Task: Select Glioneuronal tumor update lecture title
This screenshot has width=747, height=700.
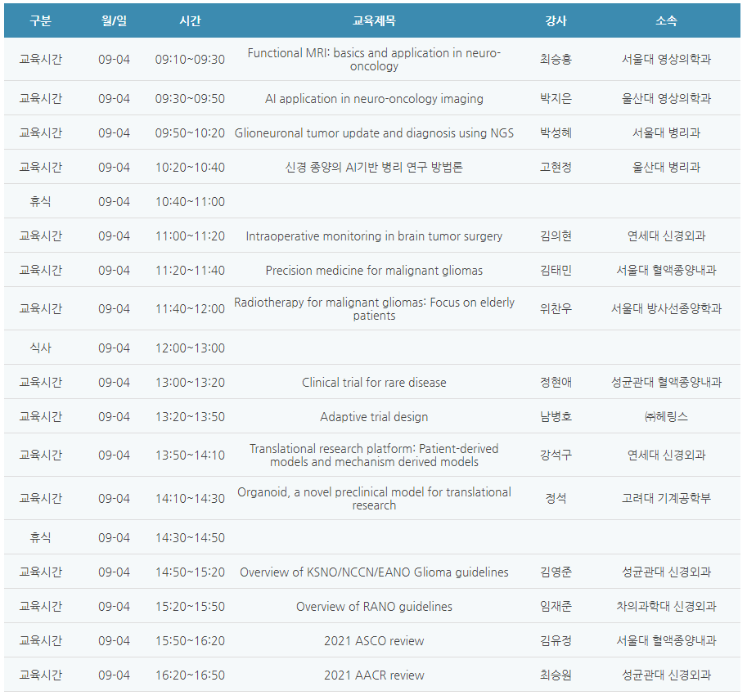Action: click(x=374, y=132)
